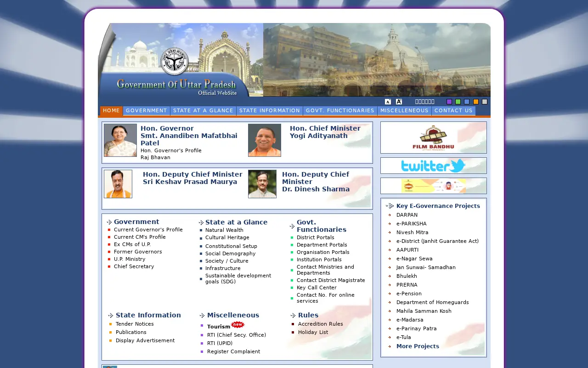
Task: Click the Hon. Governor's photo
Action: (x=120, y=140)
